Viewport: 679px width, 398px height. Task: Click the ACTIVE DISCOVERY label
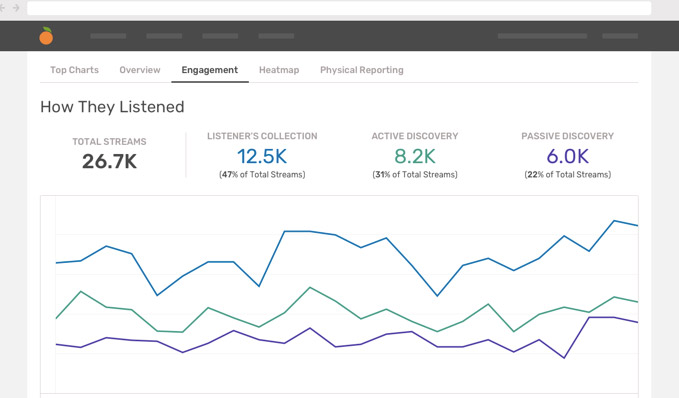[x=415, y=136]
